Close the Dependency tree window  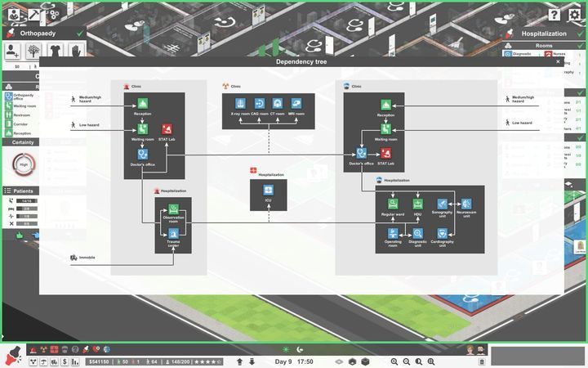[x=559, y=61]
